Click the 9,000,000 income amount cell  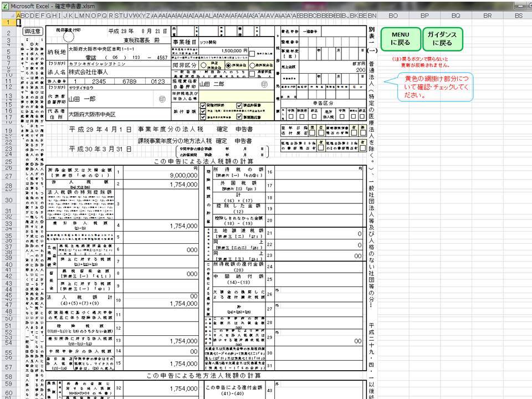[161, 175]
